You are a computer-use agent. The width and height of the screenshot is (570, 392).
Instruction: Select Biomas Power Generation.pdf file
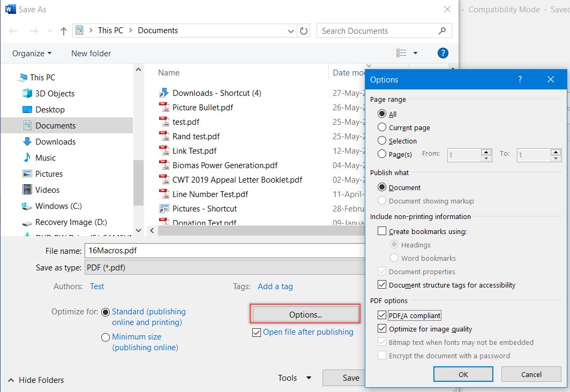coord(224,165)
